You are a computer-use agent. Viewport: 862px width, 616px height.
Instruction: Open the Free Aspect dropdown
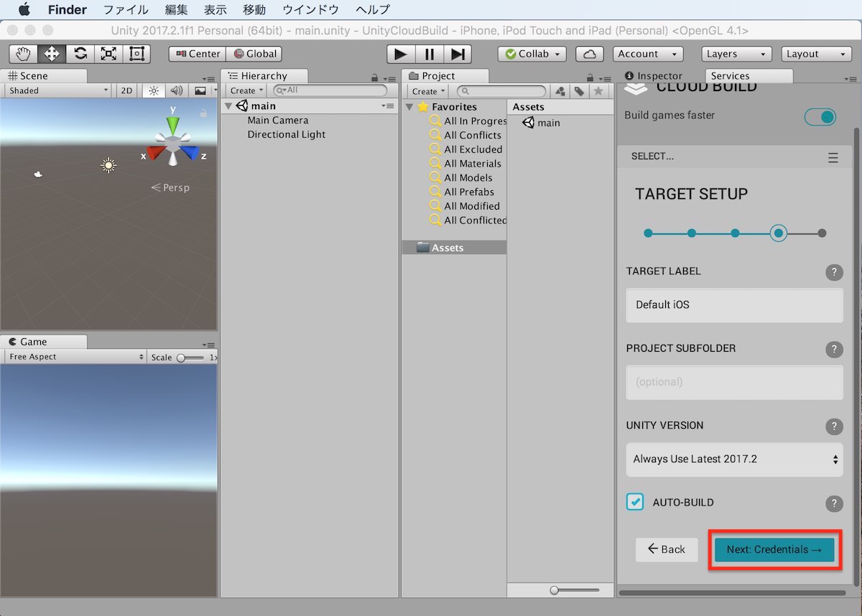click(75, 357)
